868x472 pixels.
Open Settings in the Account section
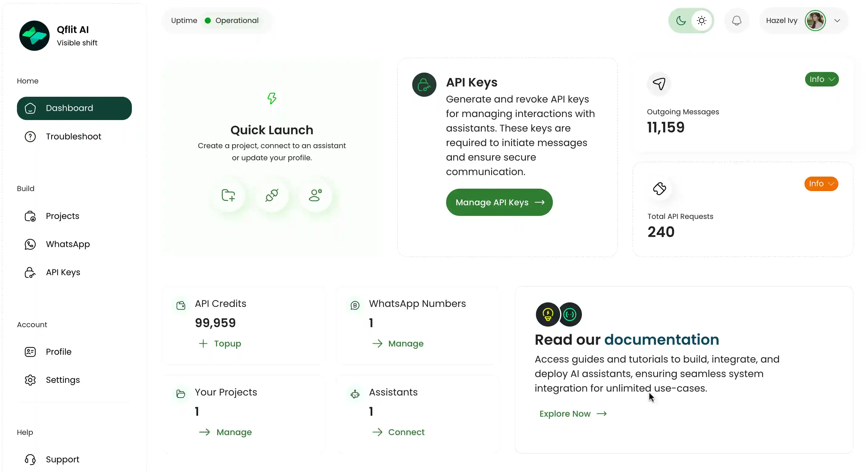pos(63,380)
